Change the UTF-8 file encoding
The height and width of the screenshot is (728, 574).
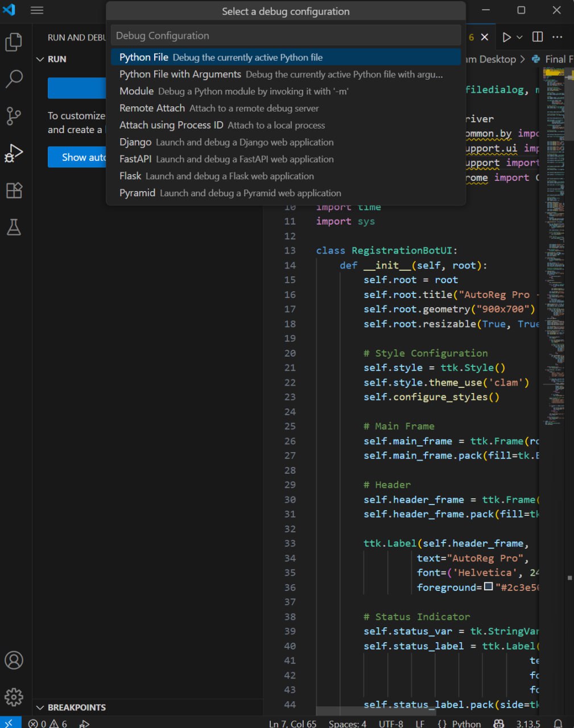[391, 723]
